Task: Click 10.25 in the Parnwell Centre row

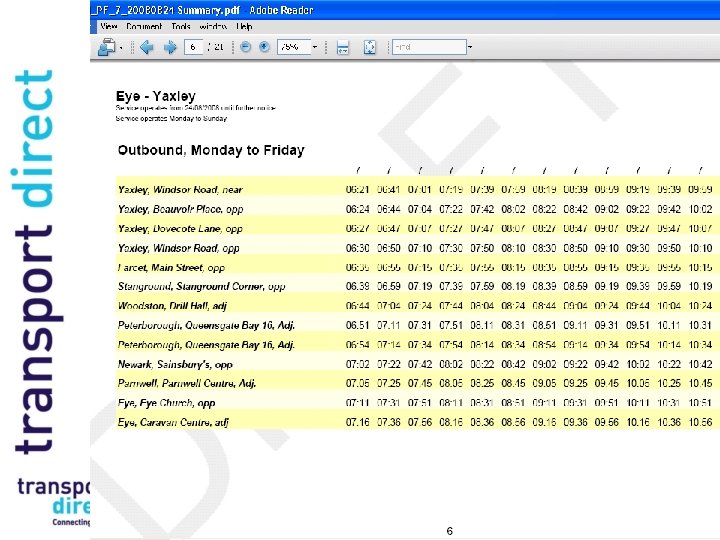Action: [x=669, y=383]
